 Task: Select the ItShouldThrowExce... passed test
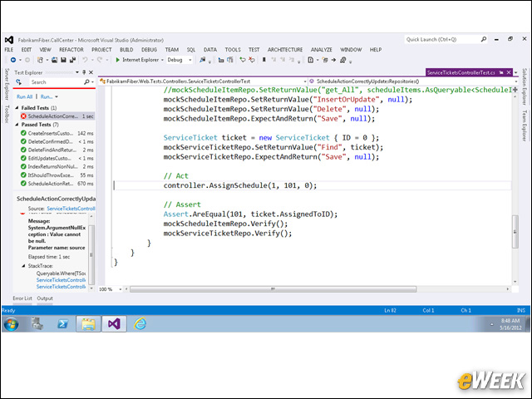tap(57, 175)
